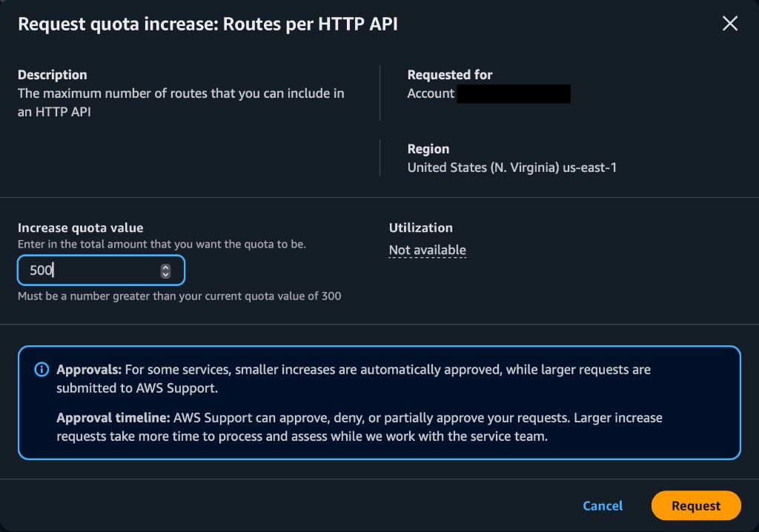Screen dimensions: 759x532
Task: Click the Not available utilization text
Action: click(x=428, y=250)
